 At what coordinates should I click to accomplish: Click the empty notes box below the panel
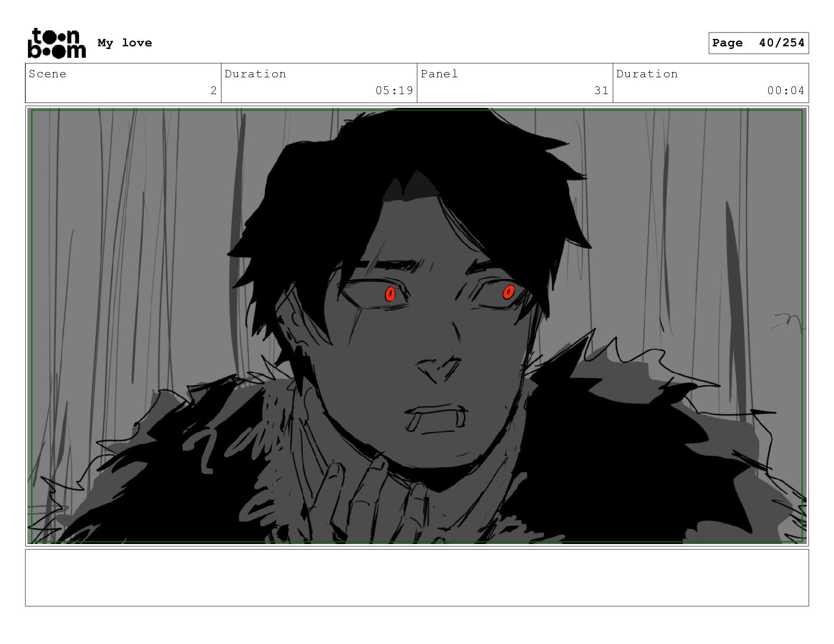[417, 578]
